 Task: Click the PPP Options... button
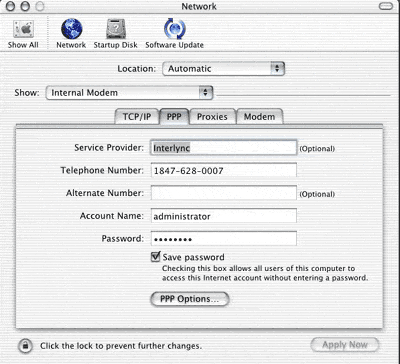coord(190,299)
